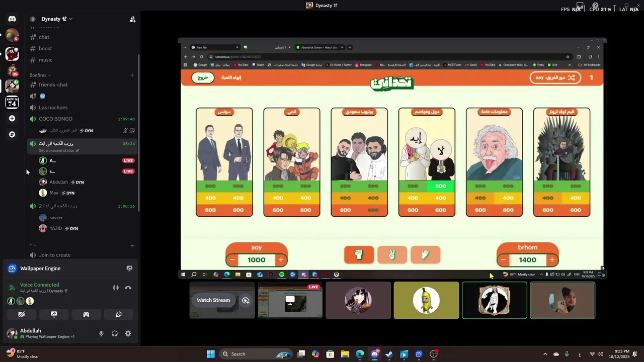Increase aoy team score with plus
Viewport: 644px width, 362px height.
(x=281, y=260)
